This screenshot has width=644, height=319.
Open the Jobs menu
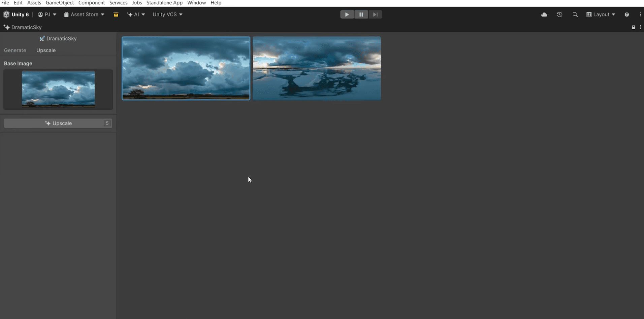(137, 3)
